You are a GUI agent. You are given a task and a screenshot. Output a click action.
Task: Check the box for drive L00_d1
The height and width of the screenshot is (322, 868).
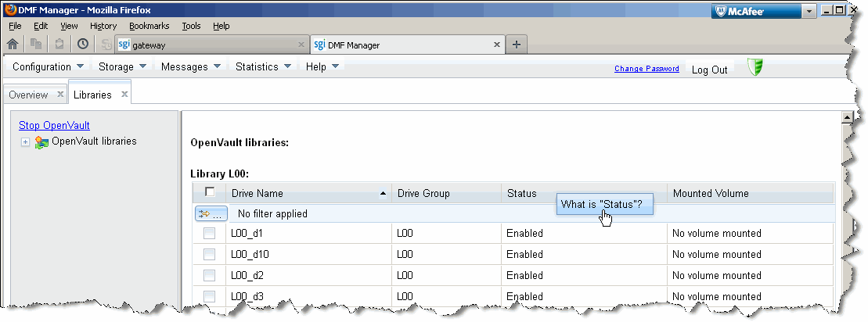pos(209,233)
